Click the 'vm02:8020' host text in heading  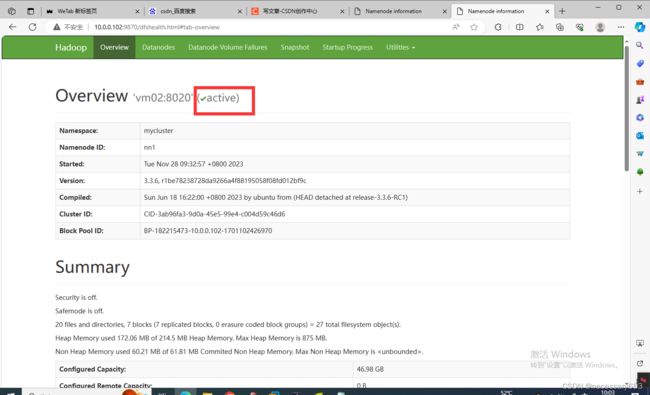click(x=163, y=98)
